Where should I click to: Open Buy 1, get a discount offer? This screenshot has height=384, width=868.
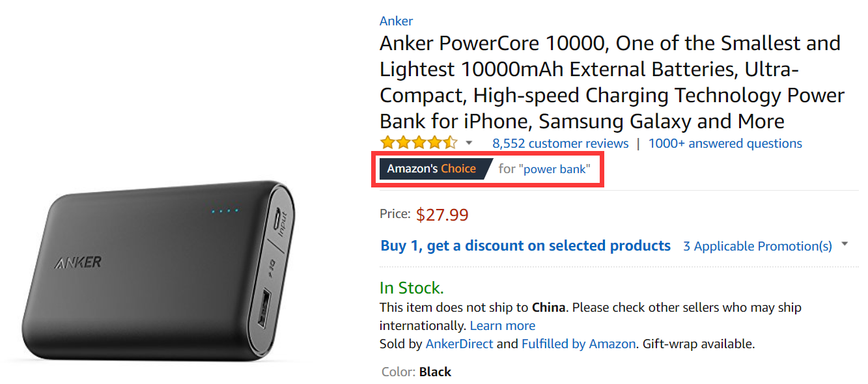pyautogui.click(x=525, y=246)
